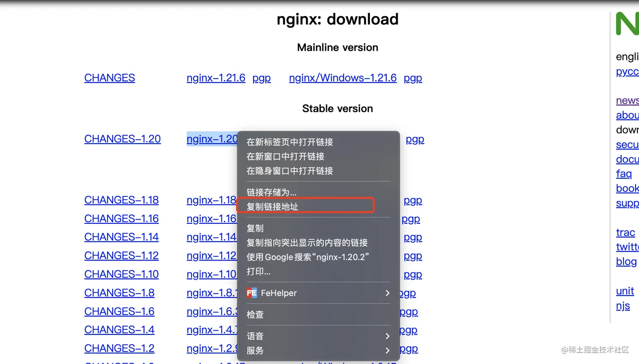Download nginx-1.8 legacy link
639x364 pixels.
click(x=212, y=293)
